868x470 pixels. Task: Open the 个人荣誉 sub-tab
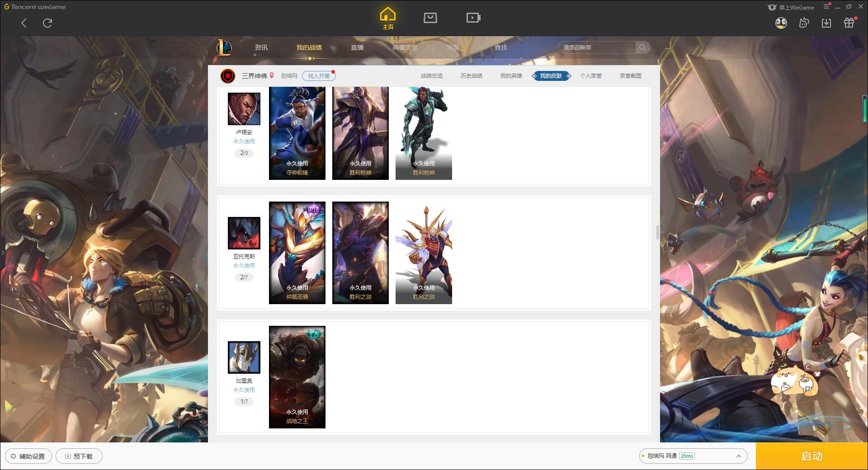click(x=591, y=76)
